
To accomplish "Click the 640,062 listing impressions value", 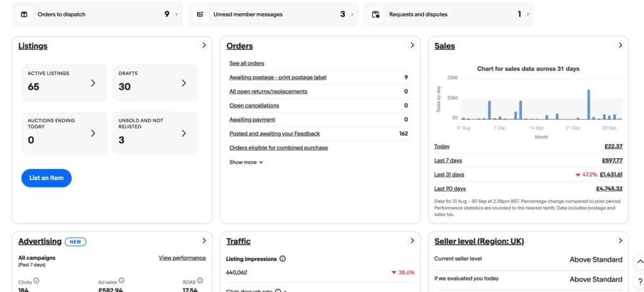I will [x=236, y=273].
